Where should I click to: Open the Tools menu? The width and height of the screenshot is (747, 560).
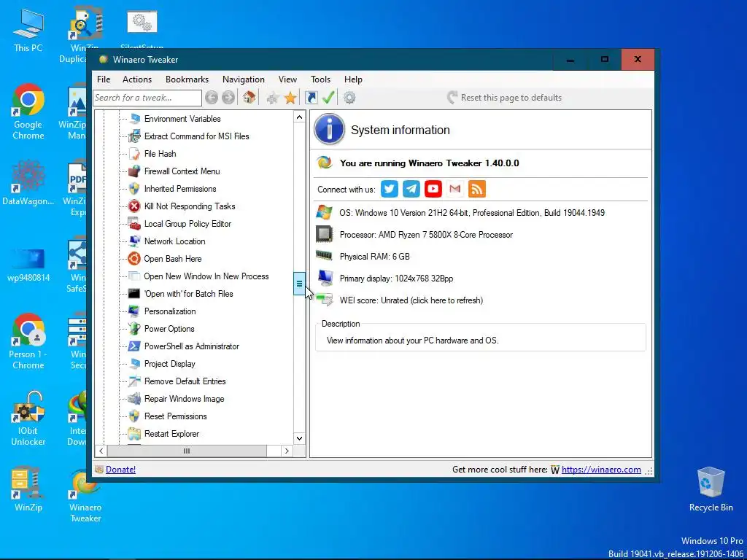[321, 79]
